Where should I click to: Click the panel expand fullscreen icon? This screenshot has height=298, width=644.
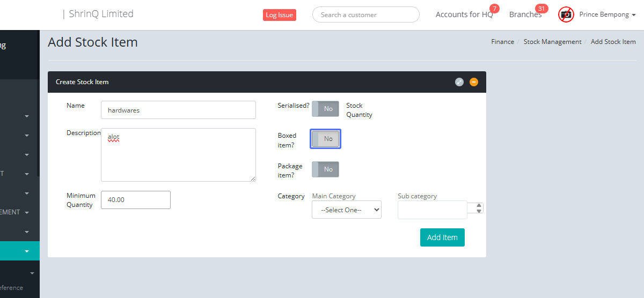[459, 82]
